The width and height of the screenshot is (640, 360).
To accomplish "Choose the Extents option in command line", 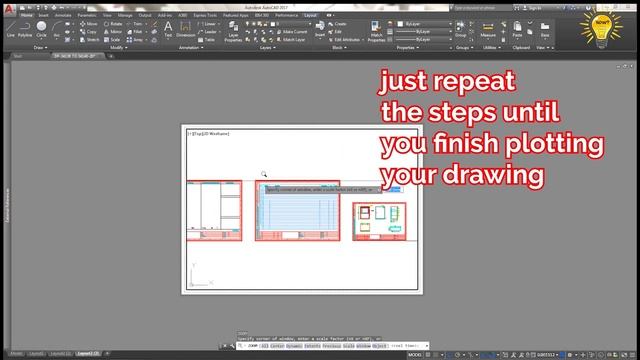I will click(x=312, y=346).
